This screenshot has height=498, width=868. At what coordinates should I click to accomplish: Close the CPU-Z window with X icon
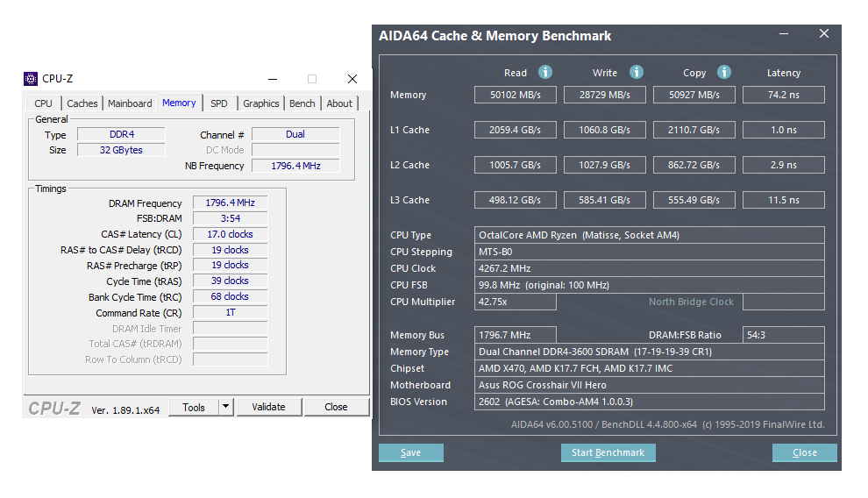[x=352, y=79]
